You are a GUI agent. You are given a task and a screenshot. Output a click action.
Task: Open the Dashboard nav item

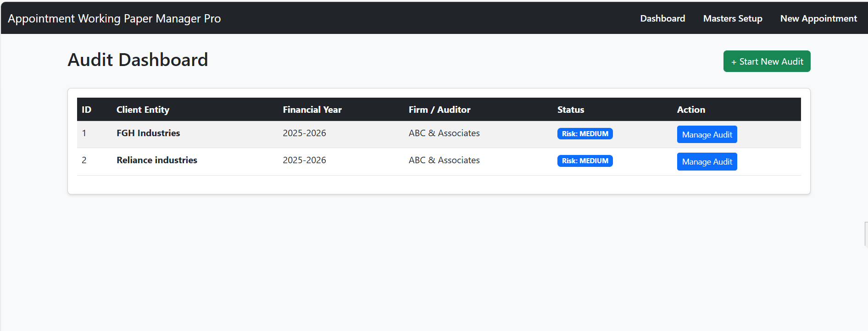tap(662, 18)
